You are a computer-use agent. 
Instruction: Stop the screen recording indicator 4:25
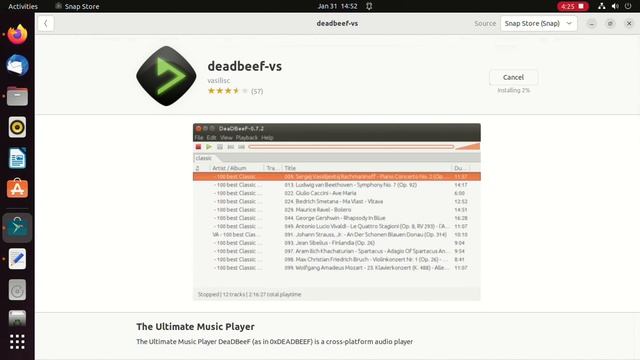(x=573, y=6)
